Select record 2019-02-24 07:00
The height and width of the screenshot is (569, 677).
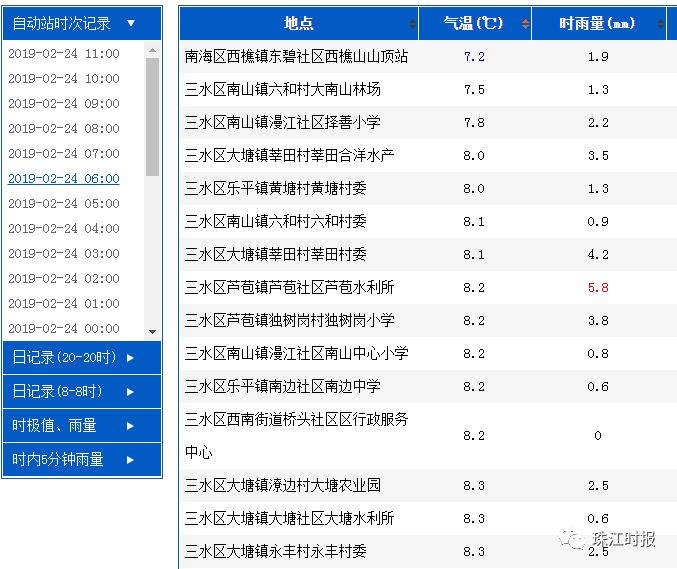[x=64, y=154]
